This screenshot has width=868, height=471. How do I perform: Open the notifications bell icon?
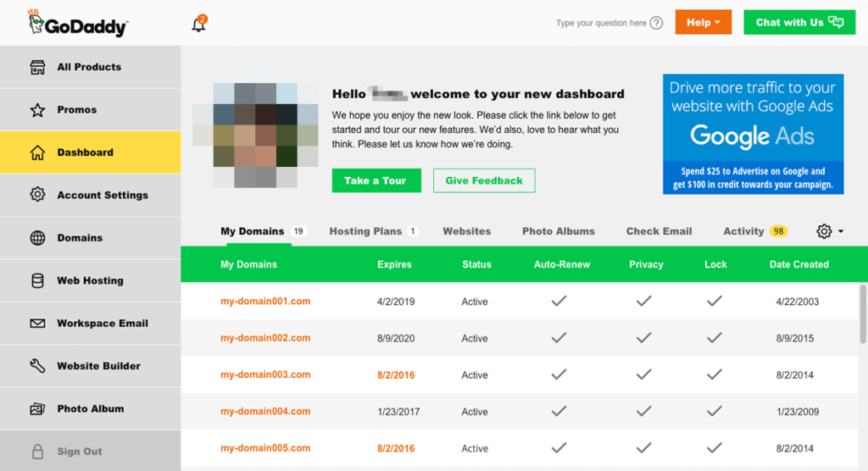tap(198, 24)
